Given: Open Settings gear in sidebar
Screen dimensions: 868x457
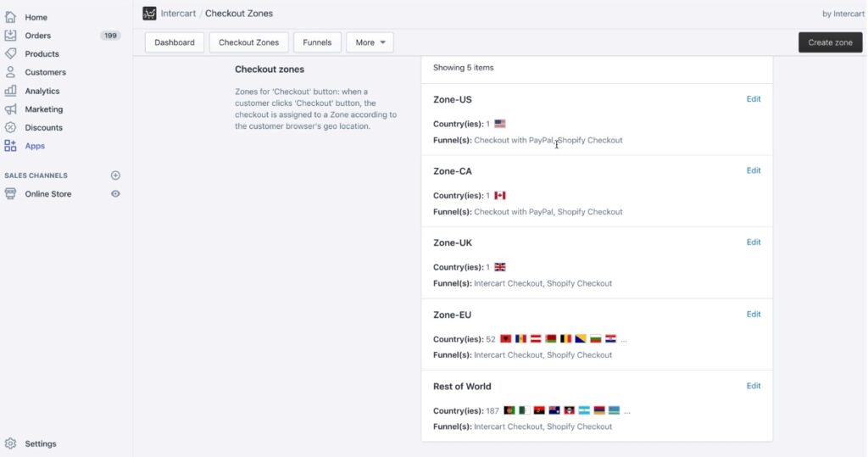Looking at the screenshot, I should click(x=10, y=443).
